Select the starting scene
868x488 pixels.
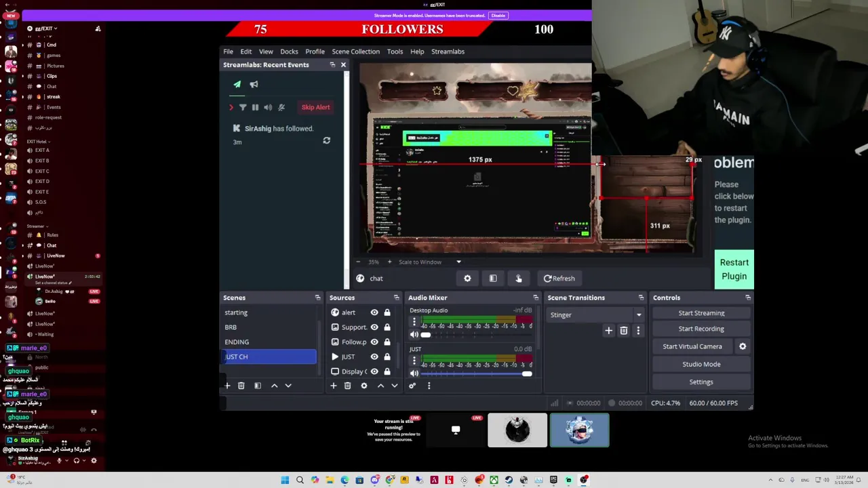click(270, 312)
